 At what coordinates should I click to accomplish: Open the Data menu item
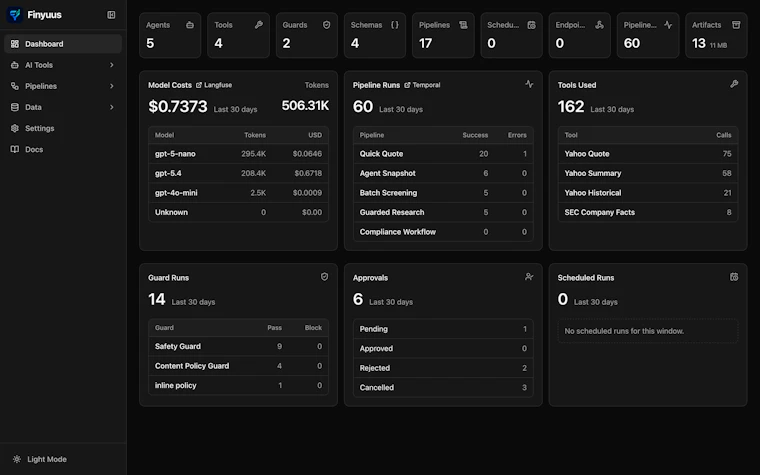[x=63, y=107]
